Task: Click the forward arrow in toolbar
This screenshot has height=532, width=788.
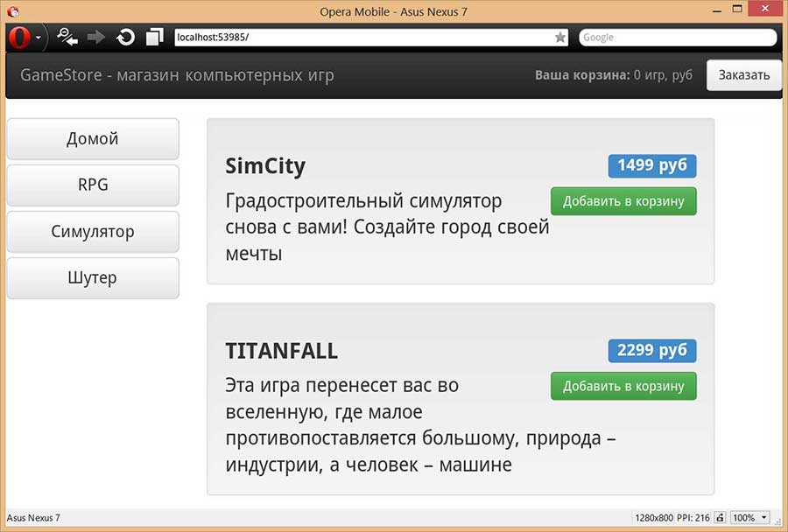Action: (95, 37)
